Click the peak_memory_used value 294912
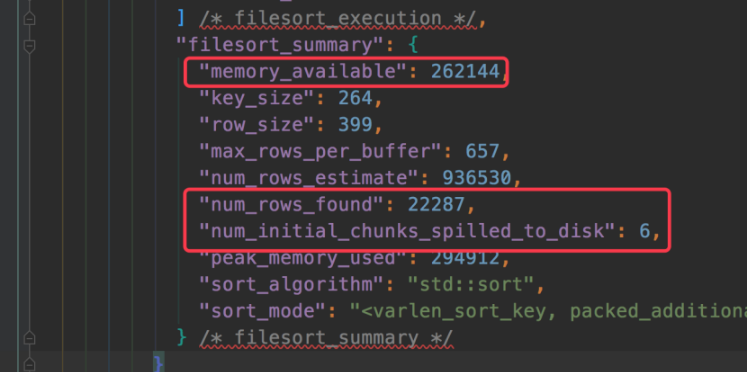 point(466,258)
